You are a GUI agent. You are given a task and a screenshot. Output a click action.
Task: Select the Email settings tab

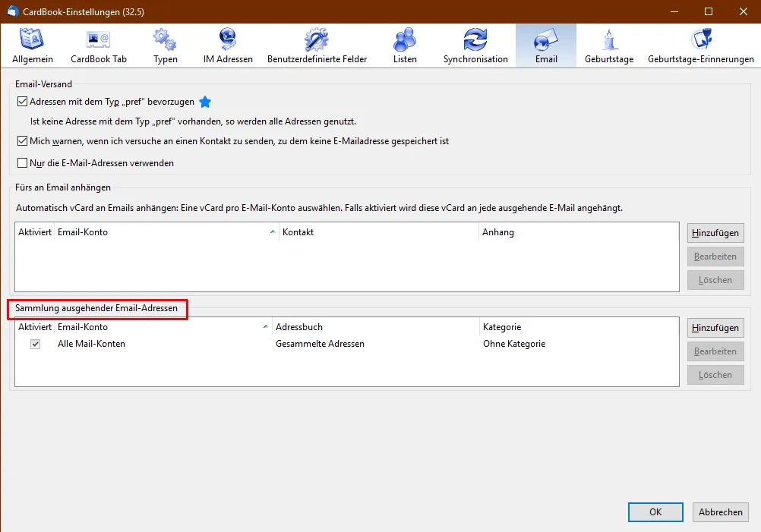pyautogui.click(x=546, y=46)
